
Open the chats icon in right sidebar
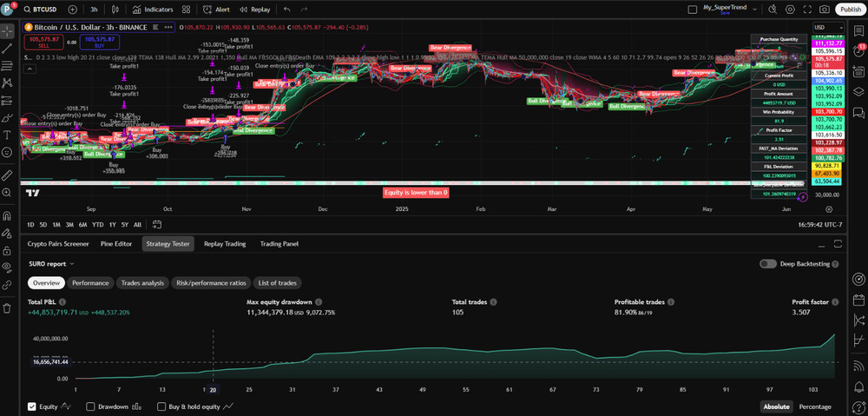pos(858,113)
